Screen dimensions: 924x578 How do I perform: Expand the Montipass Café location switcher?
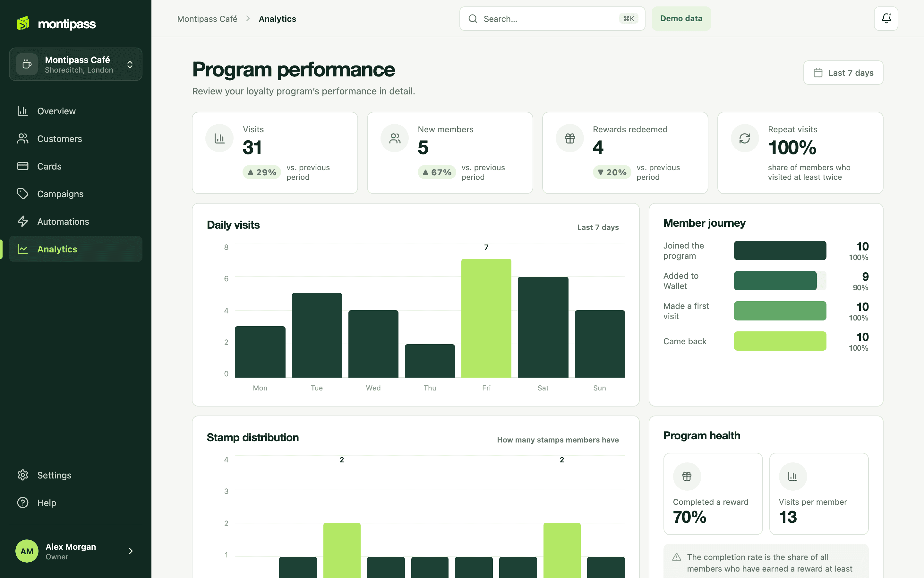(76, 64)
